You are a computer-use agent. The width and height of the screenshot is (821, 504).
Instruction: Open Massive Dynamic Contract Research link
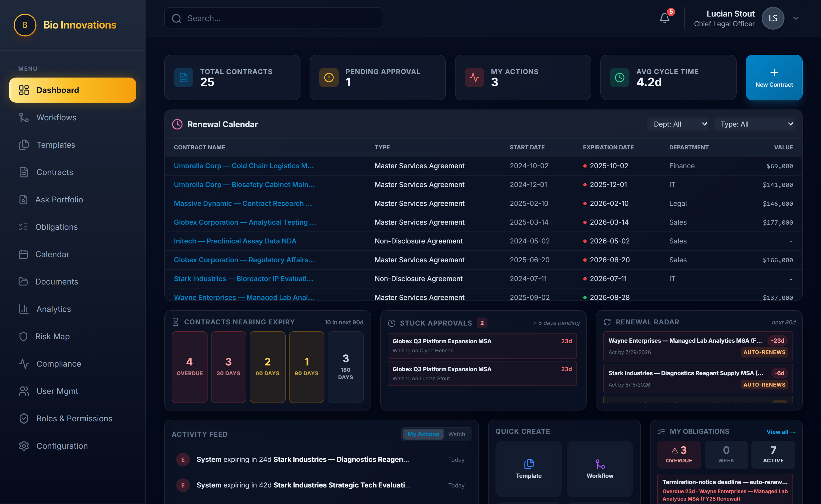[243, 203]
